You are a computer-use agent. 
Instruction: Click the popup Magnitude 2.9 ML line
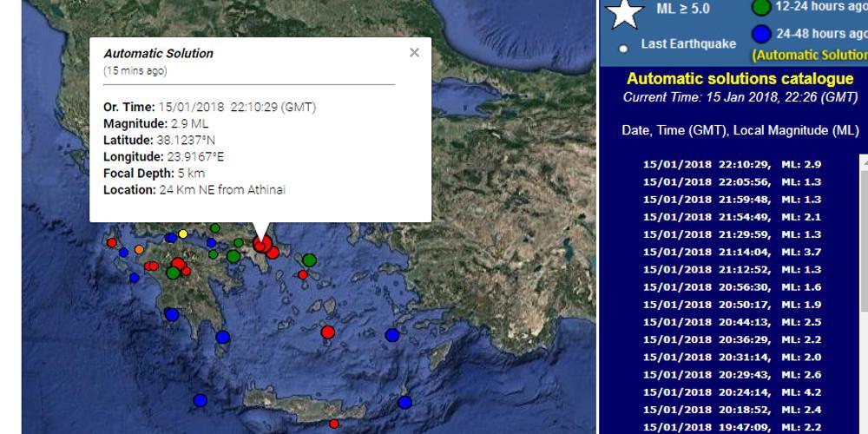click(156, 124)
